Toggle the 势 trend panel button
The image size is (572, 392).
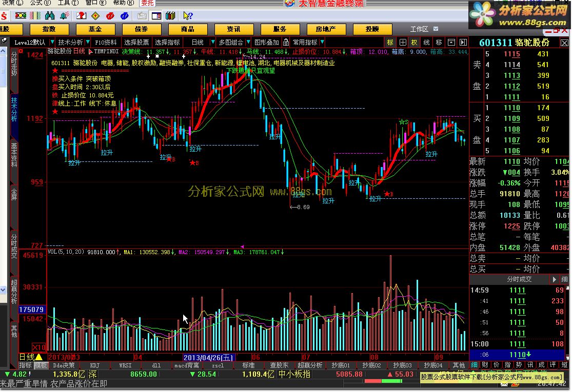[519, 365]
